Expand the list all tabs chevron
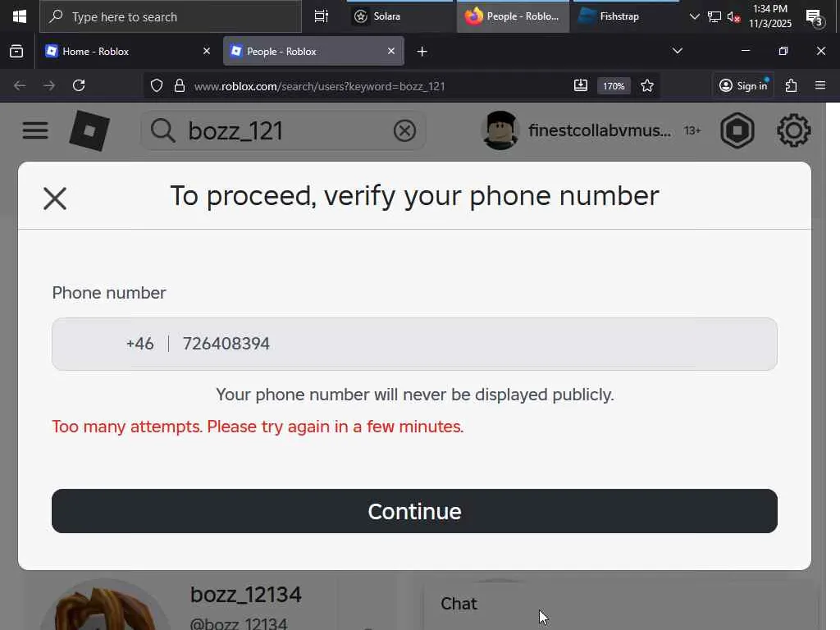The image size is (840, 630). 677,51
